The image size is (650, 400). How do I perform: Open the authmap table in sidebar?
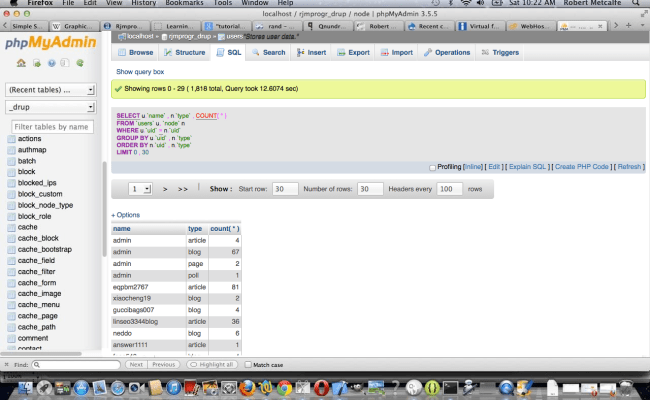point(32,150)
